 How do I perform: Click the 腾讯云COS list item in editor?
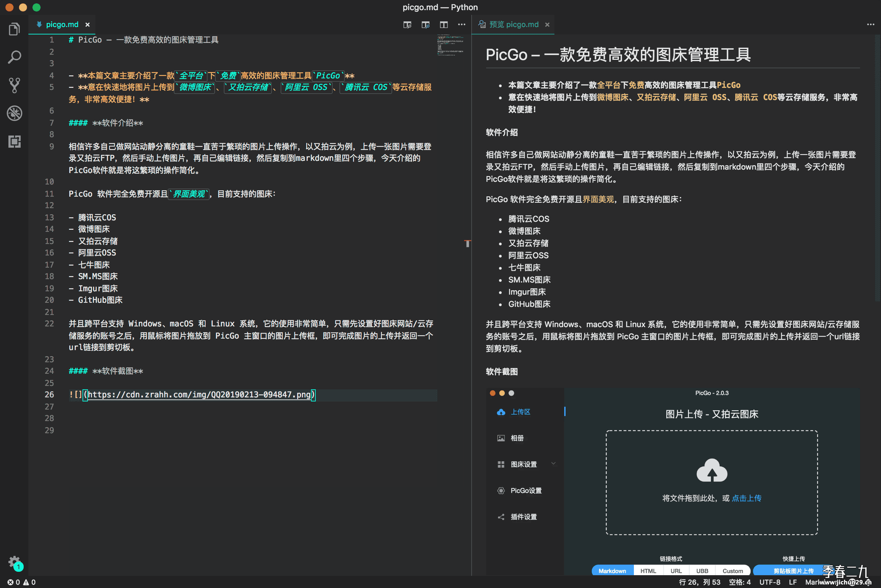[97, 218]
